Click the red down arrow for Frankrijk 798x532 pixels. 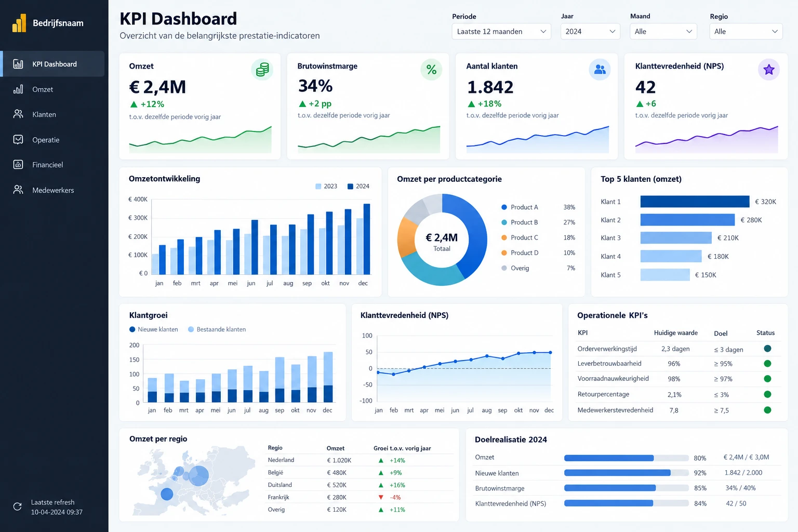click(381, 497)
